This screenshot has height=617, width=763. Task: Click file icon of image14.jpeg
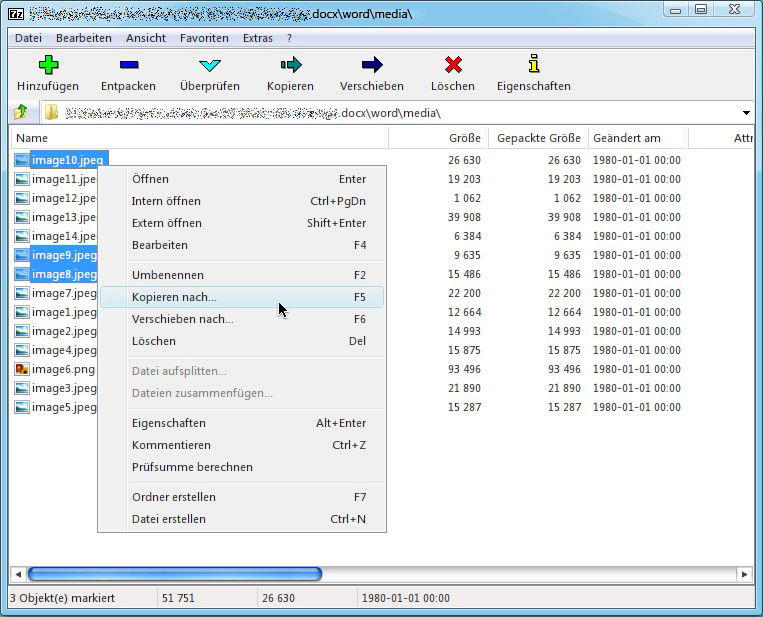coord(21,236)
